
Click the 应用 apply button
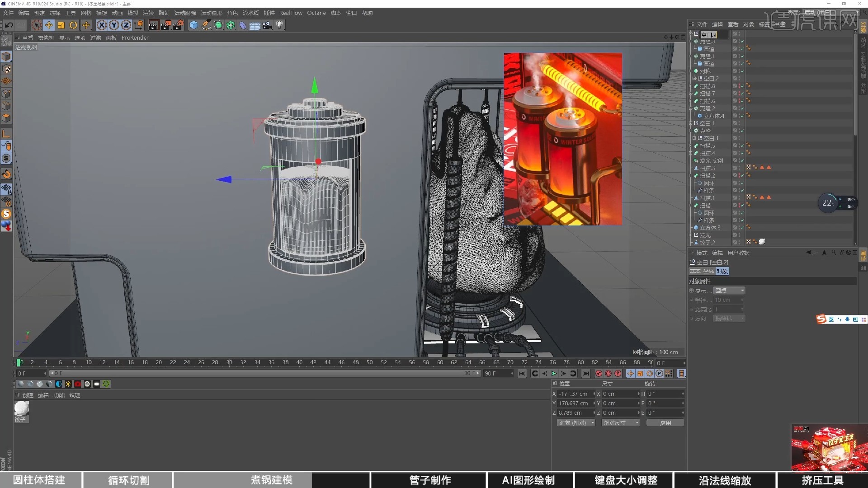point(665,423)
